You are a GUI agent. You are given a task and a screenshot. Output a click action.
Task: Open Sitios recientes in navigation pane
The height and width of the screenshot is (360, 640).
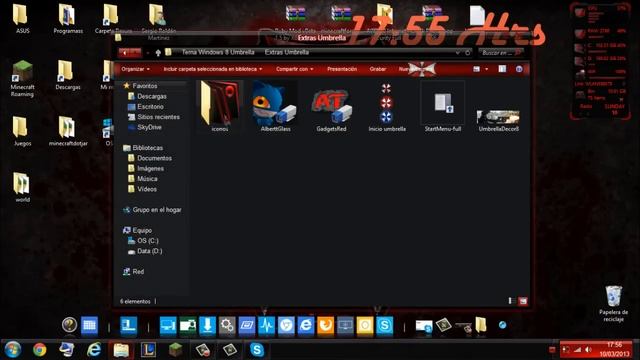(x=158, y=117)
